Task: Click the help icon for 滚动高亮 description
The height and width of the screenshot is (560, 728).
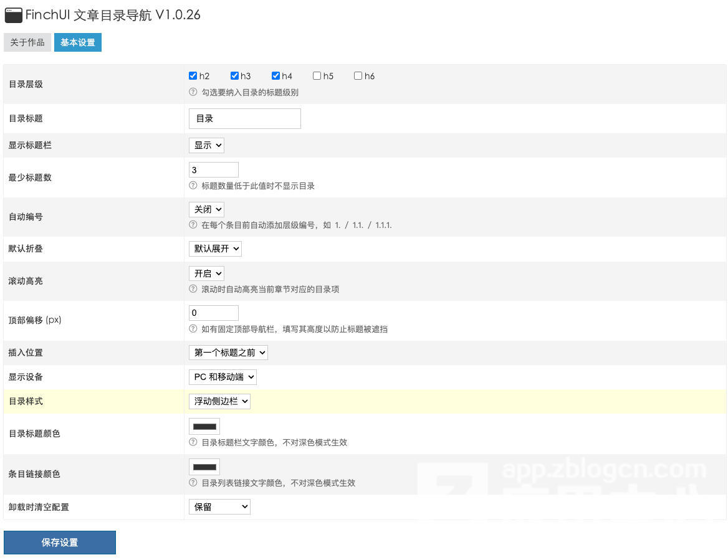Action: coord(193,289)
